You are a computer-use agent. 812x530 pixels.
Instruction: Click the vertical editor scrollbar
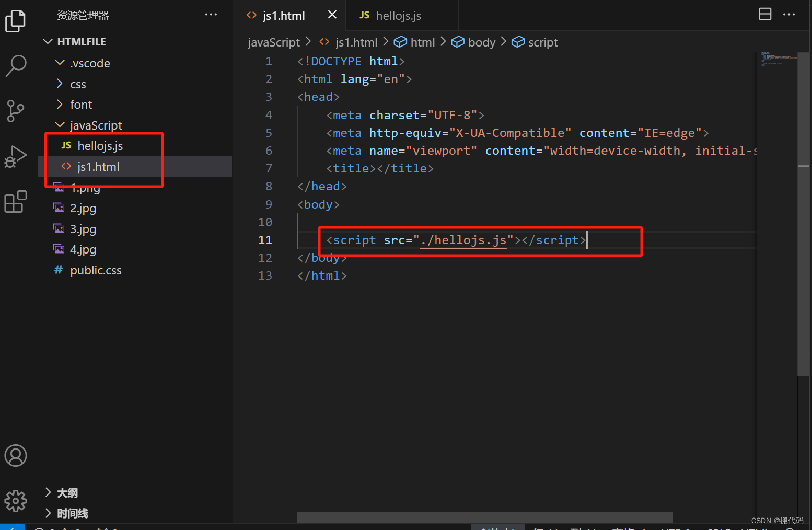(x=804, y=214)
